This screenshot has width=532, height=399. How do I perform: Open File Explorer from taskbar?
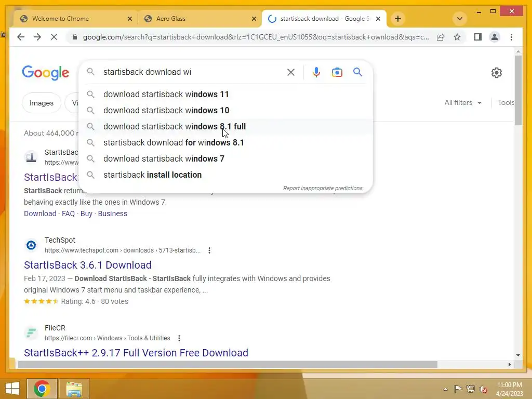(74, 389)
